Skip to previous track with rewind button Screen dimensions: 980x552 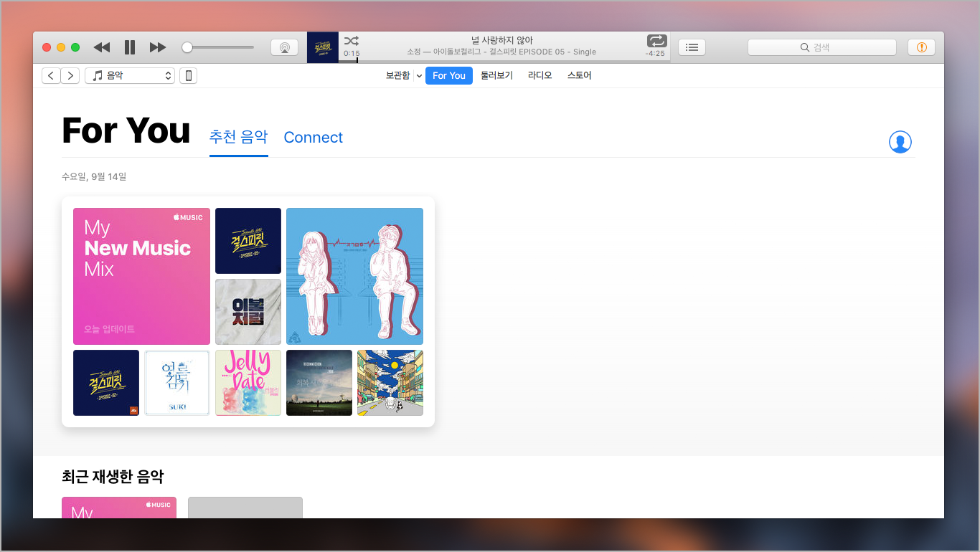[x=102, y=47]
